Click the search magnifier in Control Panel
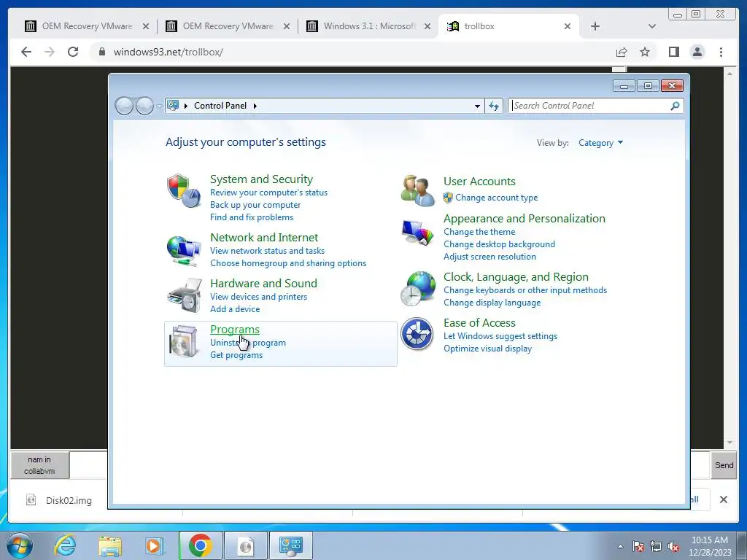This screenshot has width=747, height=560. pos(675,106)
